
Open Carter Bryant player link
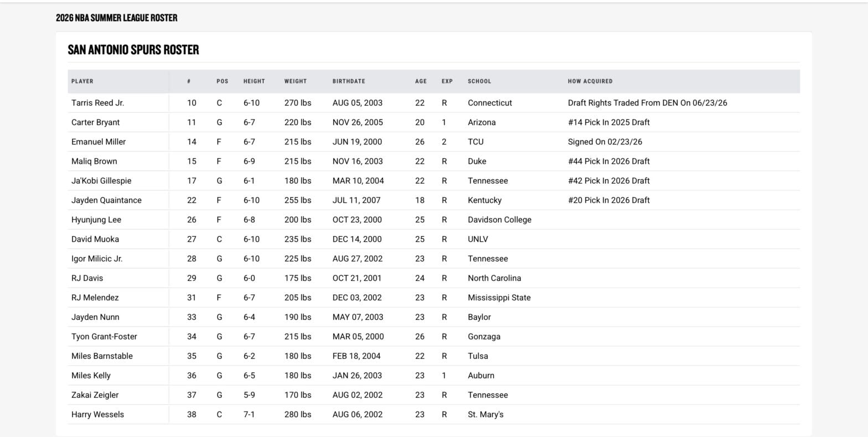95,122
